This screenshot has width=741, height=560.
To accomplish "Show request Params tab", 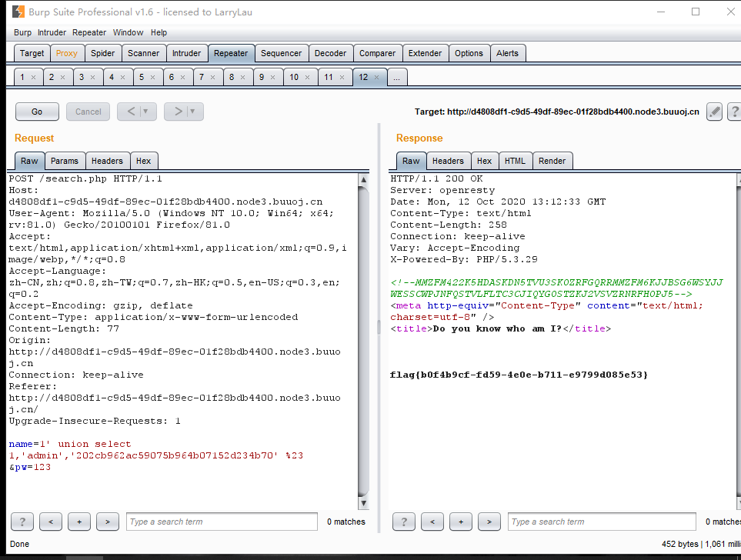I will pos(65,161).
